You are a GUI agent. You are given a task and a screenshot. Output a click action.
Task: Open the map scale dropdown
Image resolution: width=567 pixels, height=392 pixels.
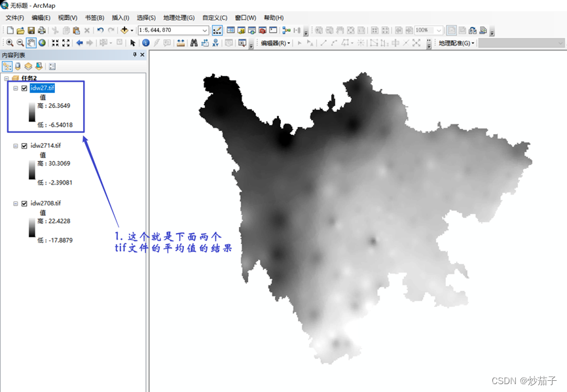tap(205, 30)
